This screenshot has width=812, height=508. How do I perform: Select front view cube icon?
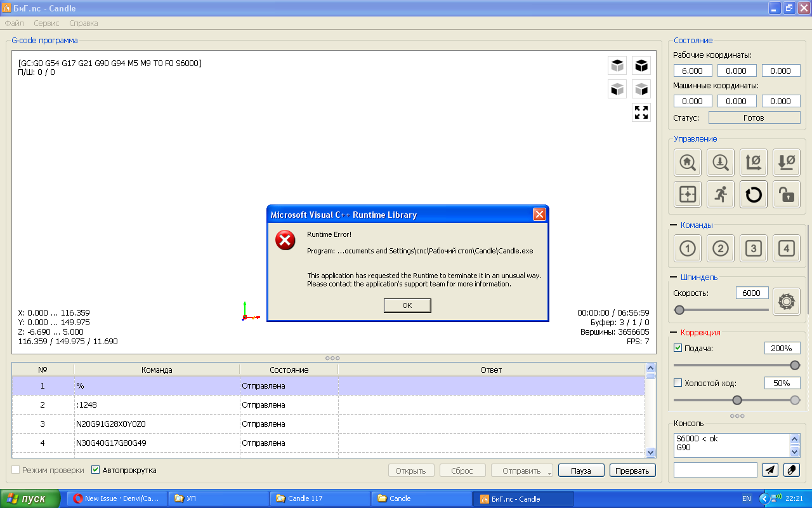[617, 89]
